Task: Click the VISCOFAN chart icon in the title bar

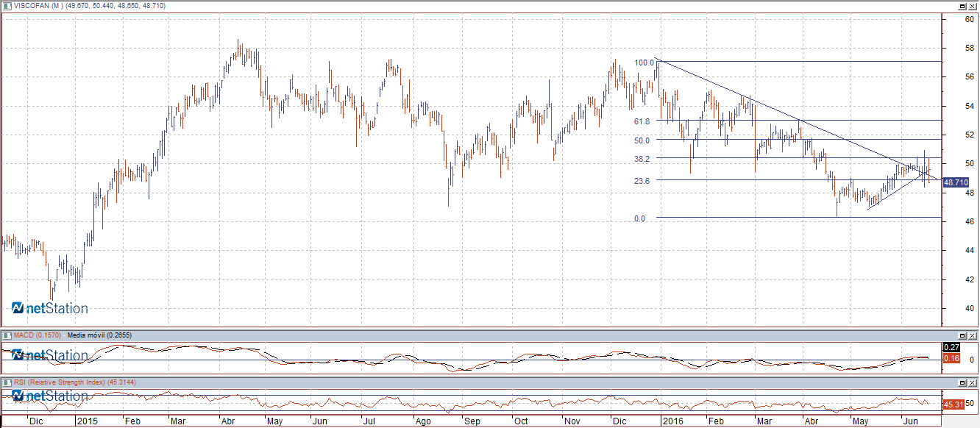Action: 7,6
